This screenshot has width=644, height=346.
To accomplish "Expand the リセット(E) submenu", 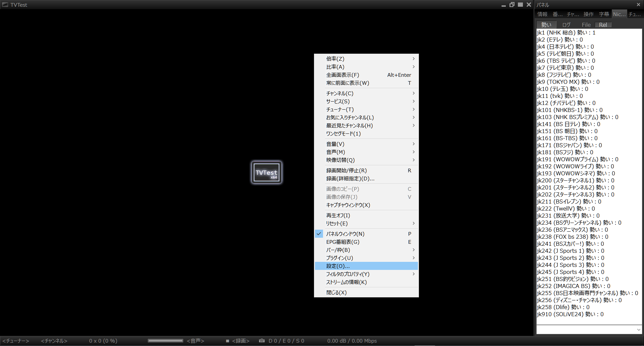I will [x=366, y=223].
